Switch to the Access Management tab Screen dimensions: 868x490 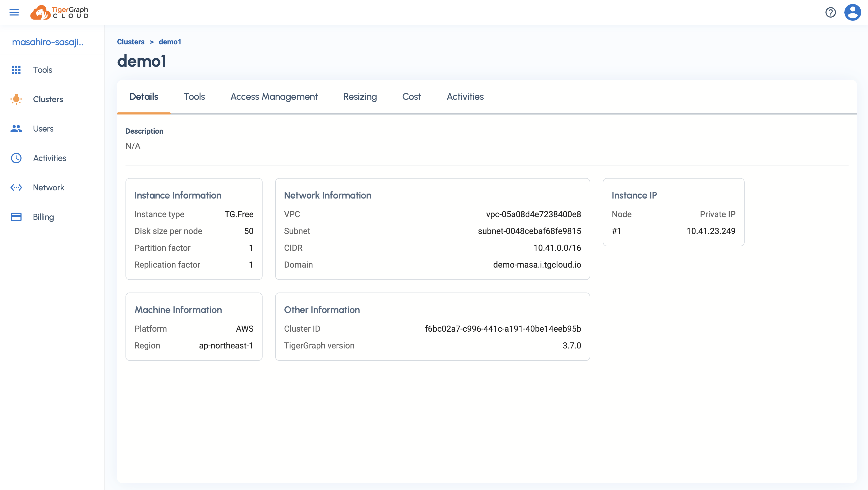pos(274,97)
